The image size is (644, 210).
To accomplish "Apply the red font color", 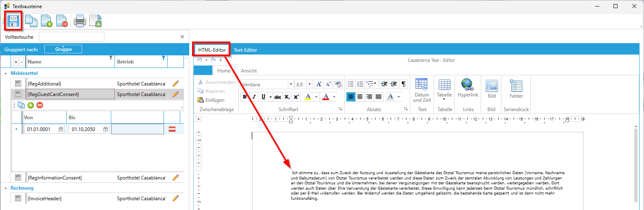I will pos(326,96).
